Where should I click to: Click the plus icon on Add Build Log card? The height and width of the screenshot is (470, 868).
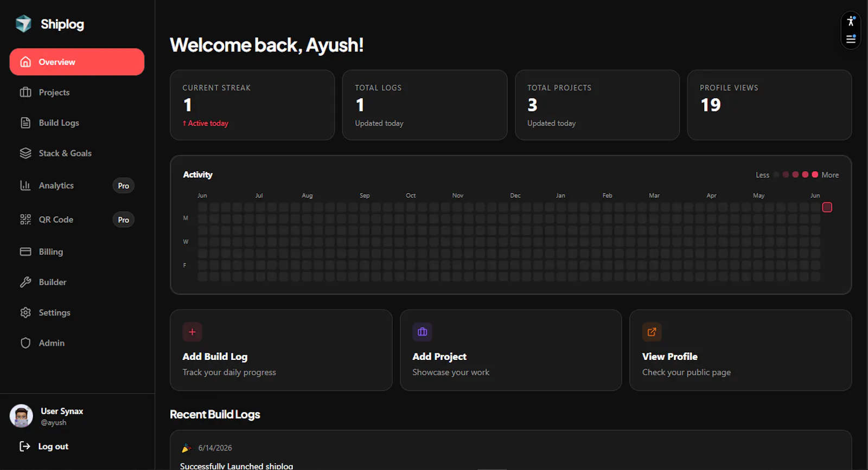click(x=192, y=332)
